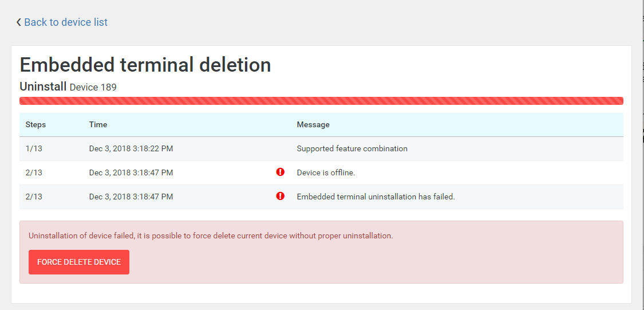Click timestamp in the Device is offline row
Screen dimensions: 644x310
point(131,172)
